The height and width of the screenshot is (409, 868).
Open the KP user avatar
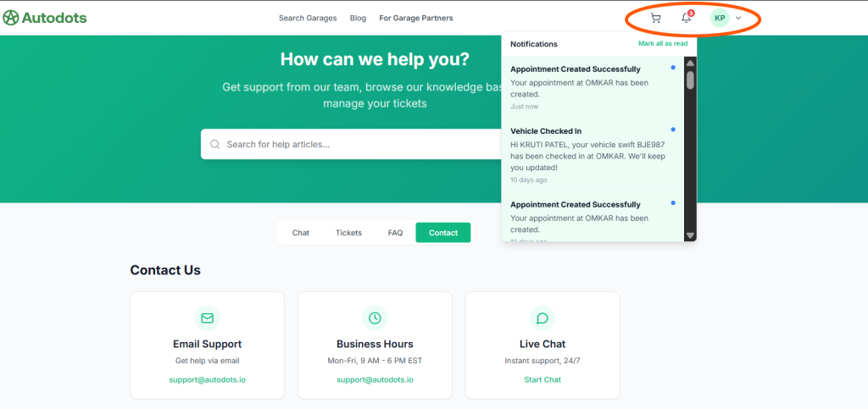(720, 19)
